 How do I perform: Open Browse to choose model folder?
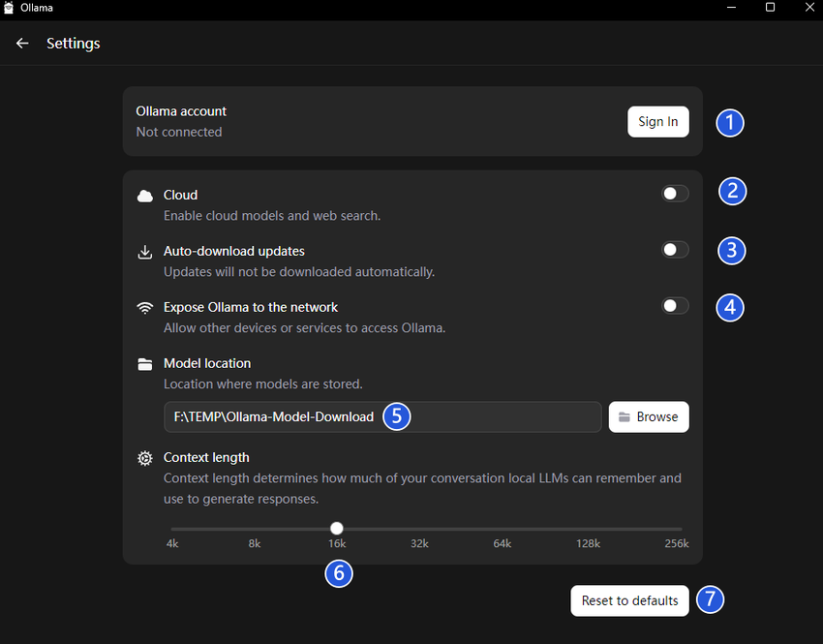pyautogui.click(x=649, y=416)
